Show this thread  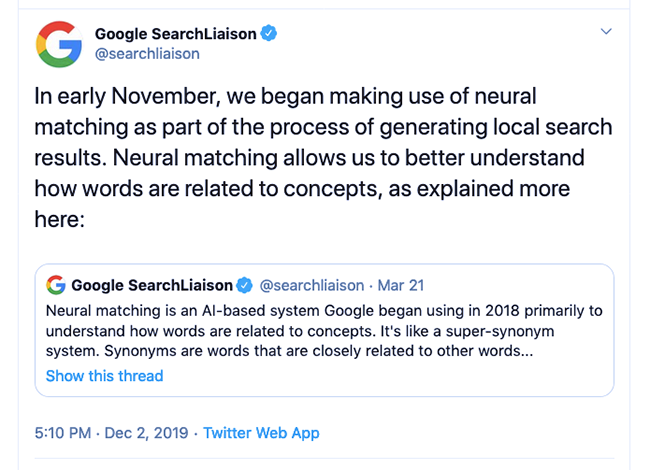pos(104,376)
